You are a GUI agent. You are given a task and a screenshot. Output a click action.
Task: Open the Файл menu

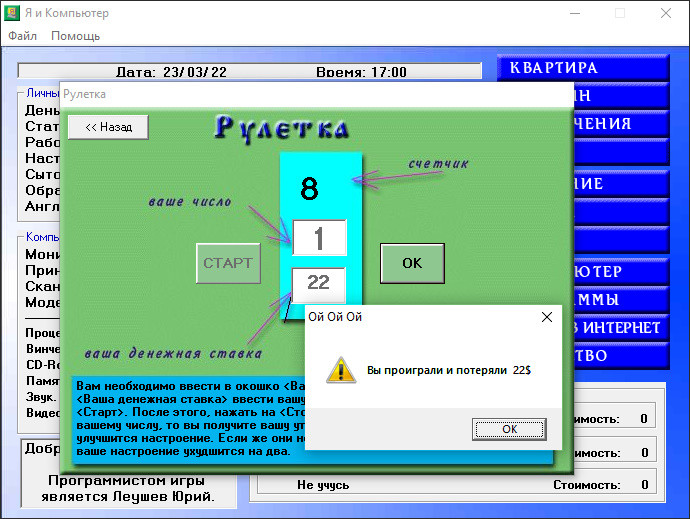(22, 36)
